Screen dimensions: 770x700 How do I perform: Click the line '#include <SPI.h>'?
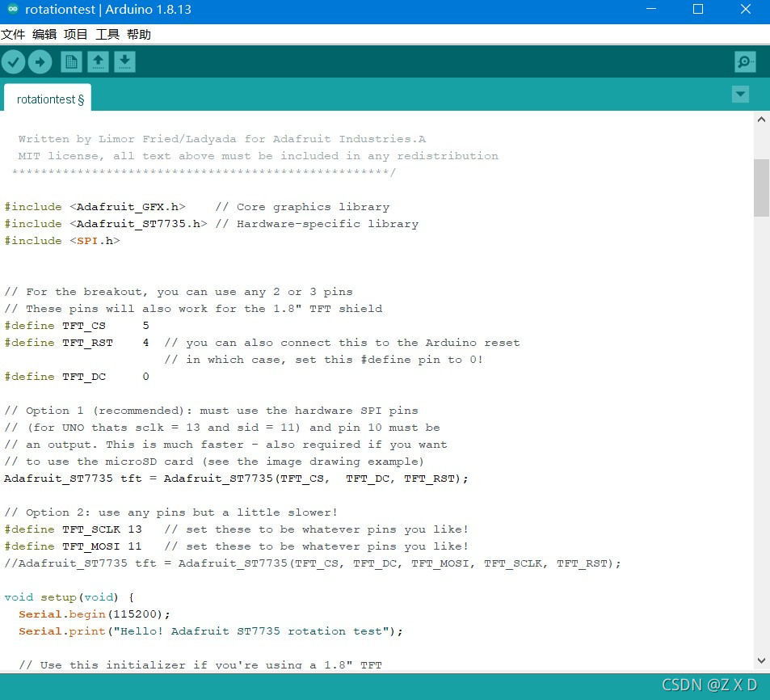click(62, 241)
